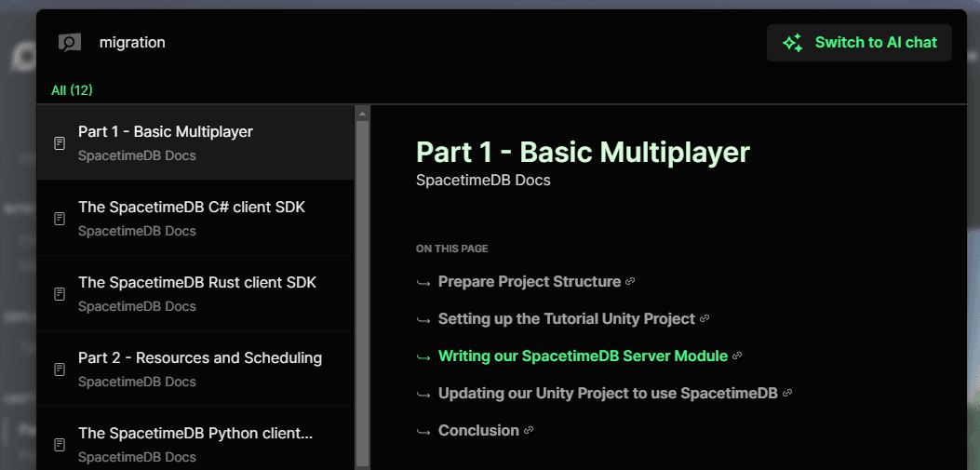The image size is (980, 470).
Task: Click link icon after Setting up Tutorial Unity Project
Action: (705, 318)
